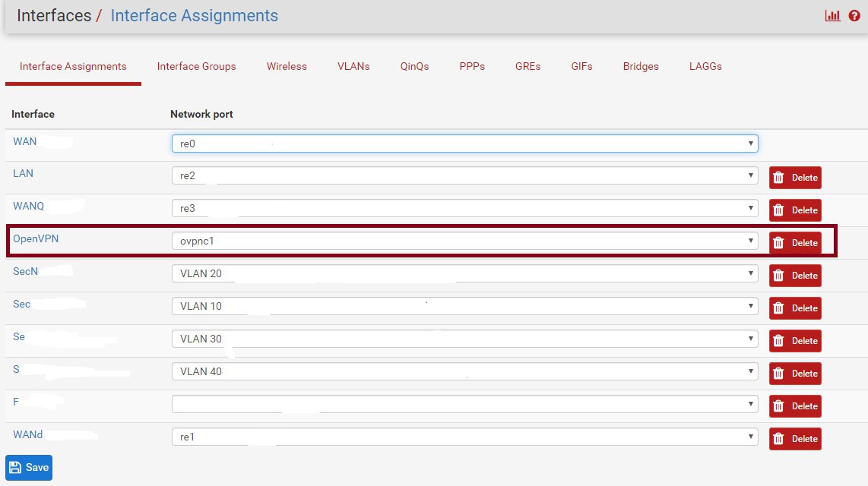Viewport: 868px width, 486px height.
Task: Delete the WANQ interface
Action: [x=795, y=210]
